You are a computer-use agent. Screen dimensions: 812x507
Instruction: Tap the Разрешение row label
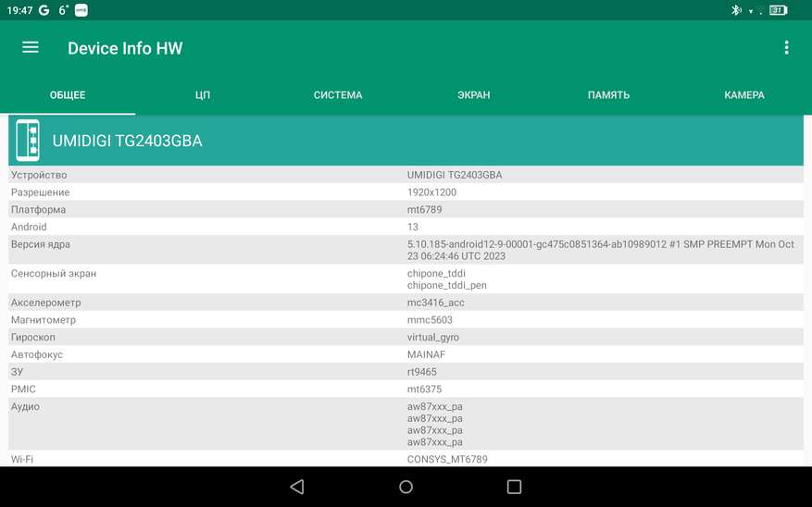[40, 192]
